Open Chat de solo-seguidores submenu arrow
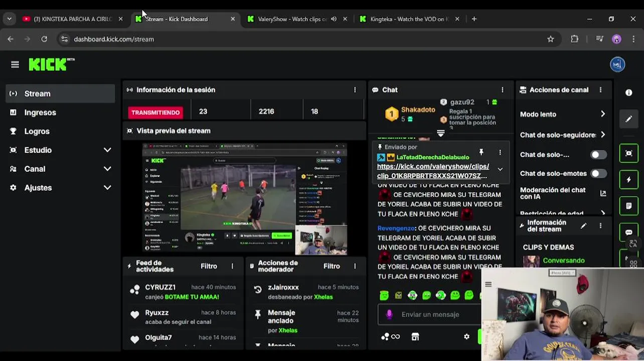Image resolution: width=644 pixels, height=361 pixels. pos(602,135)
